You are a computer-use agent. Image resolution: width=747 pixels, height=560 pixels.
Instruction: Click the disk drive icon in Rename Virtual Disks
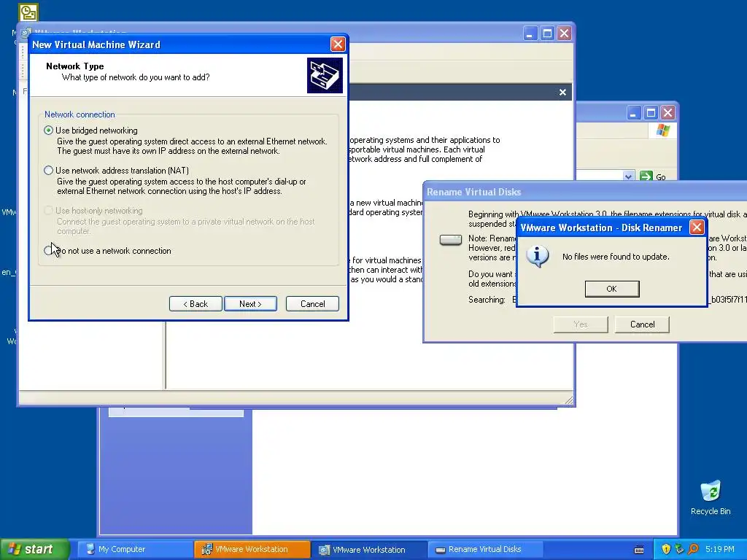[450, 239]
